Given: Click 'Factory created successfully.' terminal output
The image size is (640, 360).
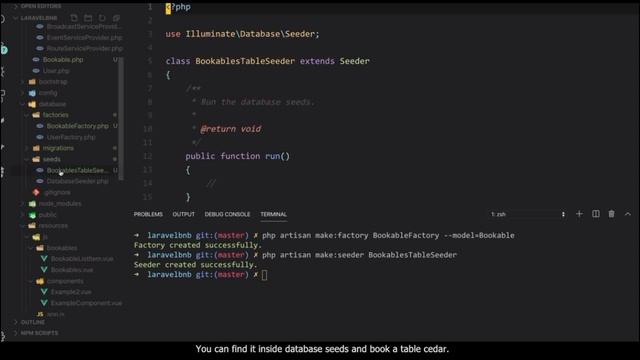Looking at the screenshot, I should click(x=198, y=245).
